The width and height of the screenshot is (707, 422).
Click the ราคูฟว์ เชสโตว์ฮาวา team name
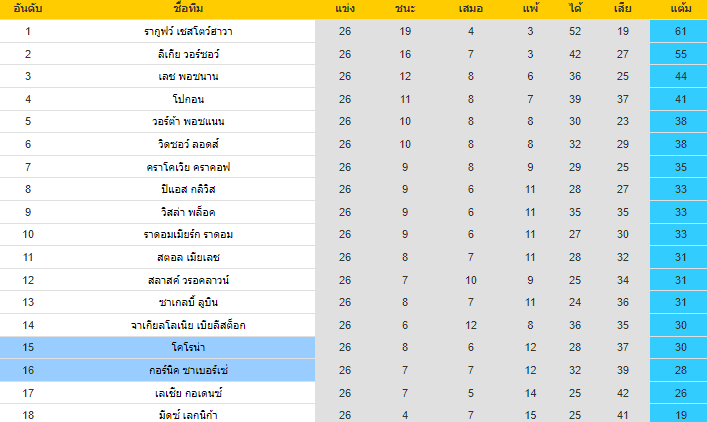[x=188, y=31]
